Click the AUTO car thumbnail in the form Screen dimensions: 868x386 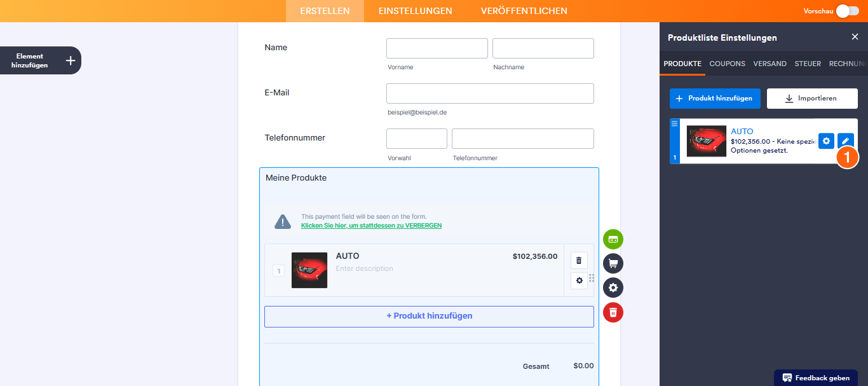pyautogui.click(x=309, y=270)
